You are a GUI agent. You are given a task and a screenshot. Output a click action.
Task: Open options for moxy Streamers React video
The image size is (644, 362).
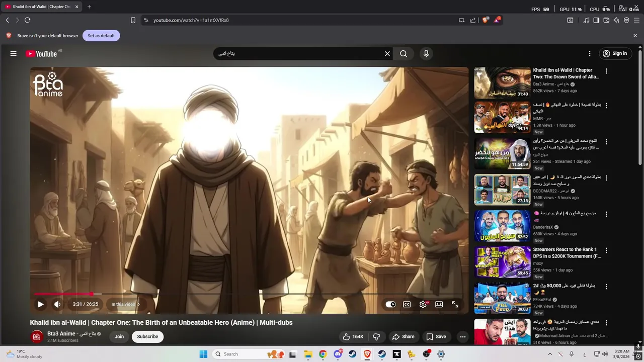[x=606, y=250]
